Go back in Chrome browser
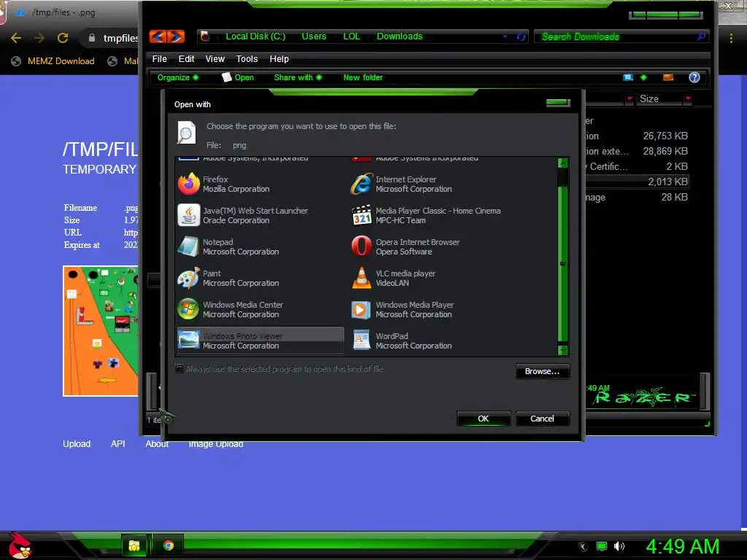This screenshot has width=747, height=560. pos(16,38)
